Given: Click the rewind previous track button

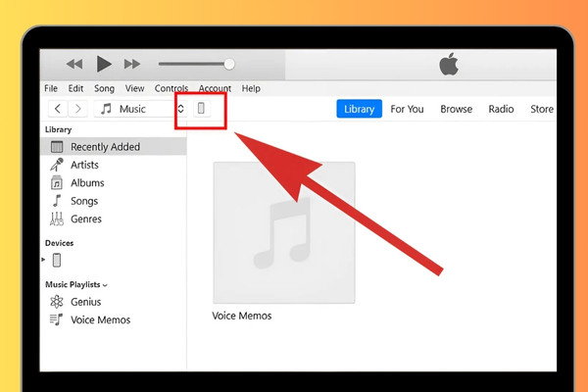Looking at the screenshot, I should (74, 64).
